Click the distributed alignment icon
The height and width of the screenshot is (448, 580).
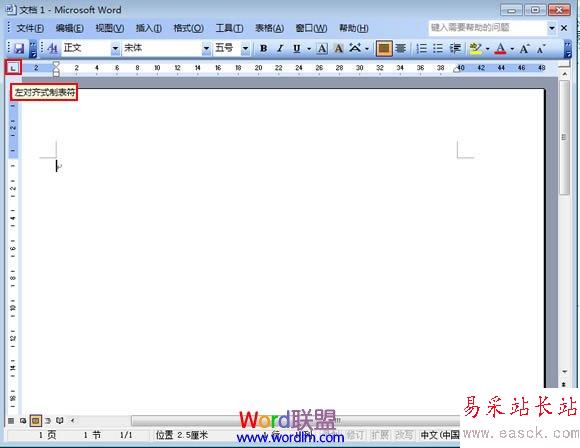tap(401, 48)
